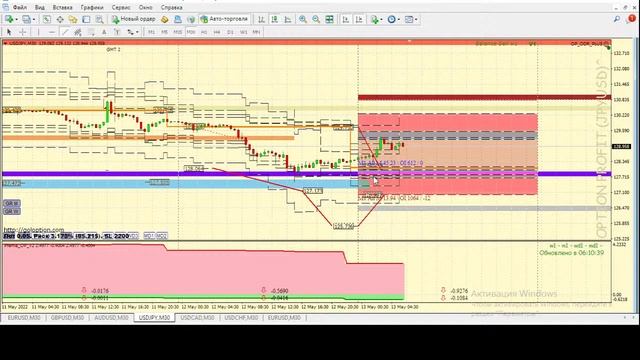
Task: Click the globe icon left of Авто-торговля
Action: click(x=191, y=19)
